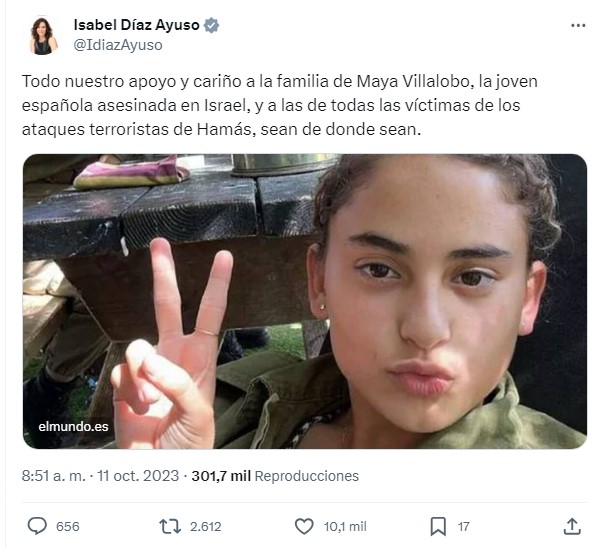Click the 10,1 mil likes count
This screenshot has height=549, width=602.
point(345,526)
